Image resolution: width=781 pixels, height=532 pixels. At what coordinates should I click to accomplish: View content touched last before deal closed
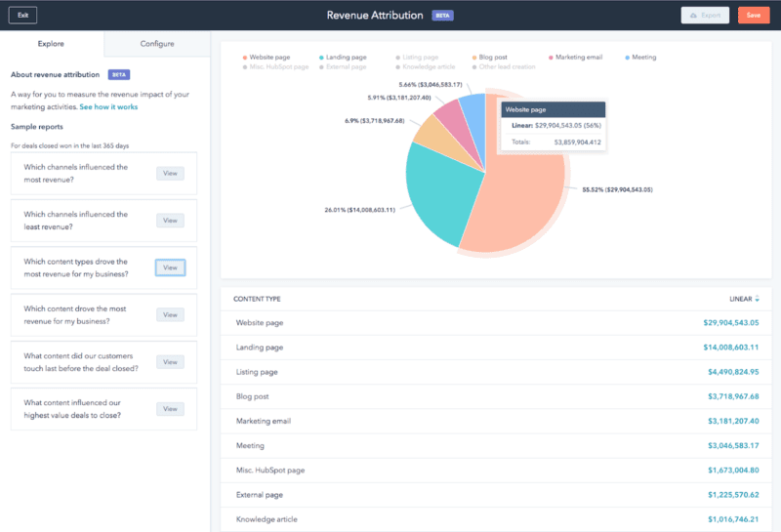[x=170, y=362]
